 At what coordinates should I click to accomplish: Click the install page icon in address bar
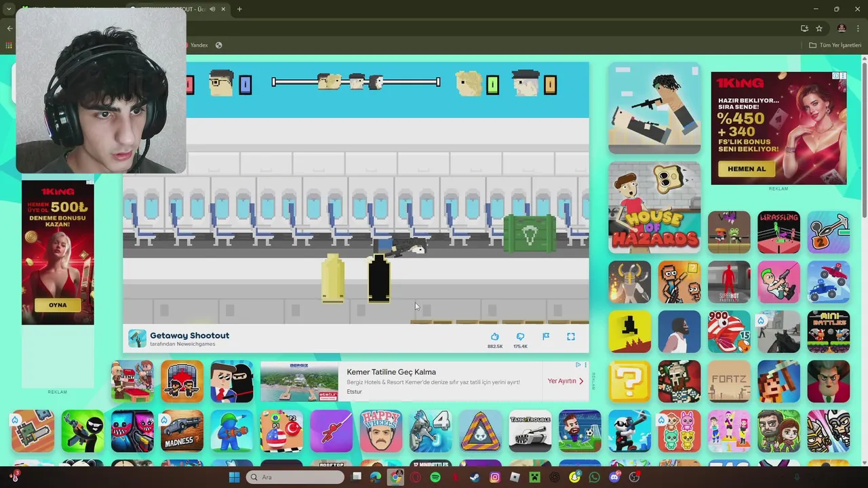click(x=804, y=28)
